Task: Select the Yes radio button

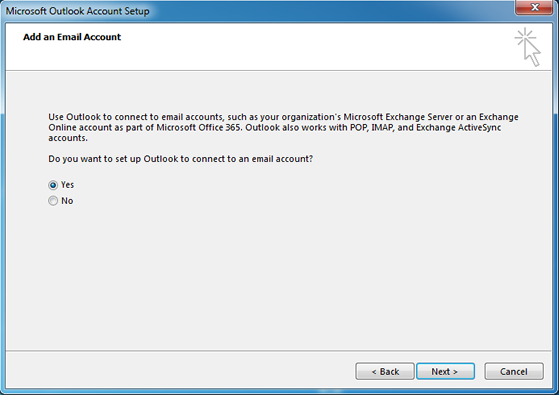Action: point(53,185)
